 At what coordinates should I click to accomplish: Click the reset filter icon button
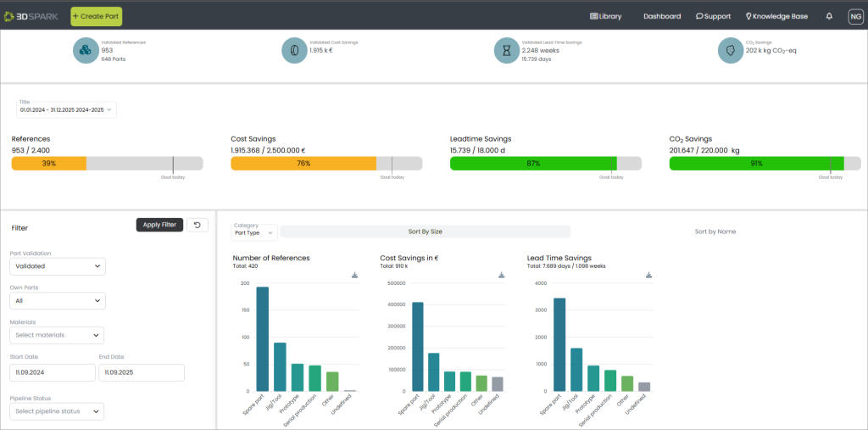click(x=197, y=225)
